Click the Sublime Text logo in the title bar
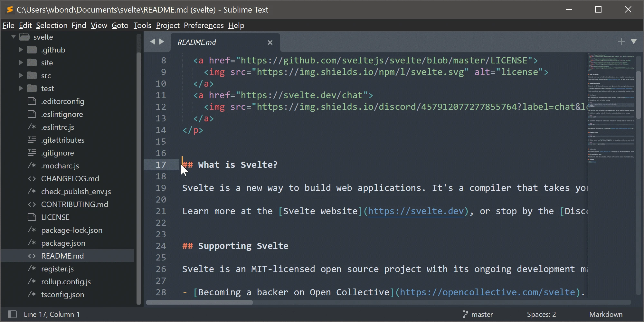Viewport: 644px width, 322px height. [9, 9]
